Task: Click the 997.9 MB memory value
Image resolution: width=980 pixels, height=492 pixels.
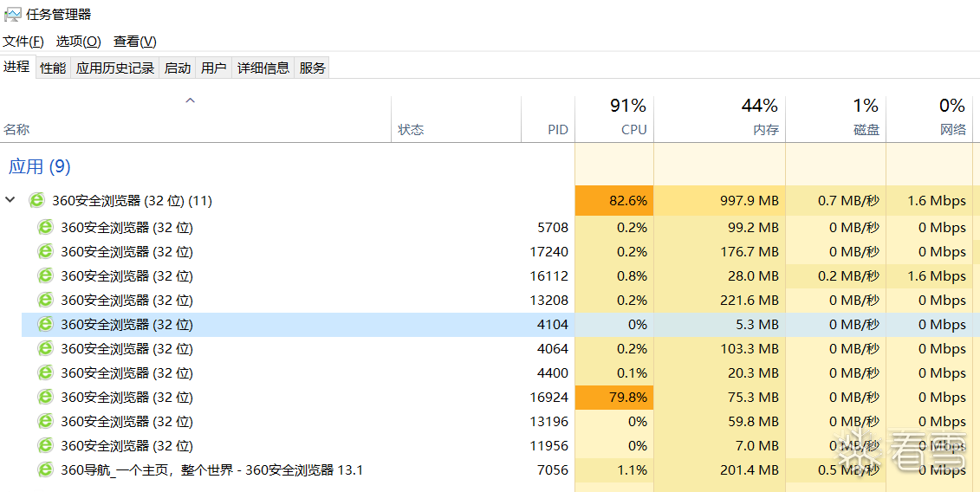Action: pyautogui.click(x=748, y=201)
